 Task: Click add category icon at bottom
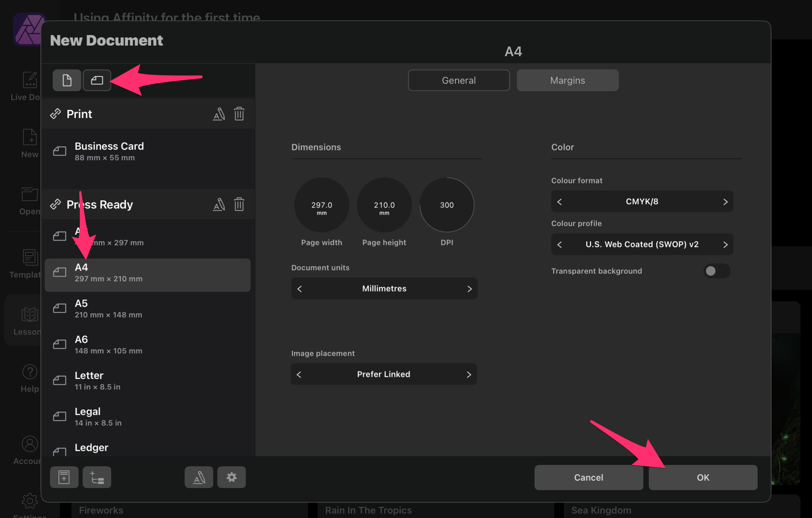(x=97, y=477)
